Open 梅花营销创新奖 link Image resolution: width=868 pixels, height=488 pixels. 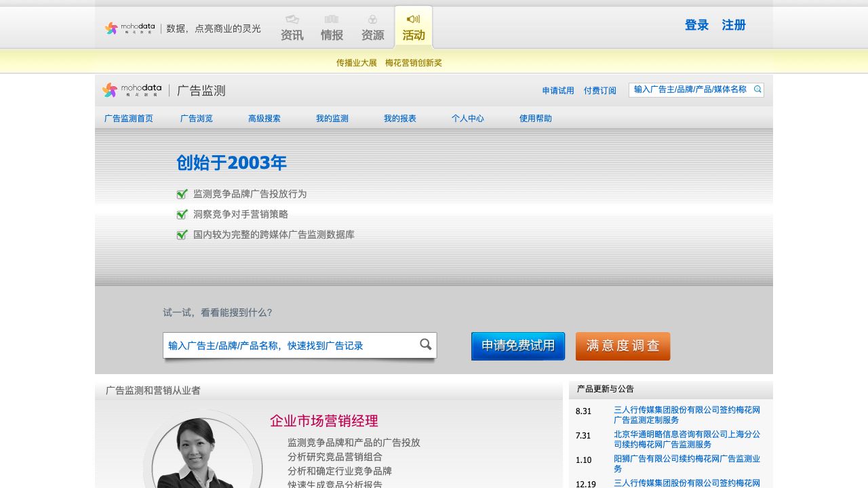coord(413,63)
